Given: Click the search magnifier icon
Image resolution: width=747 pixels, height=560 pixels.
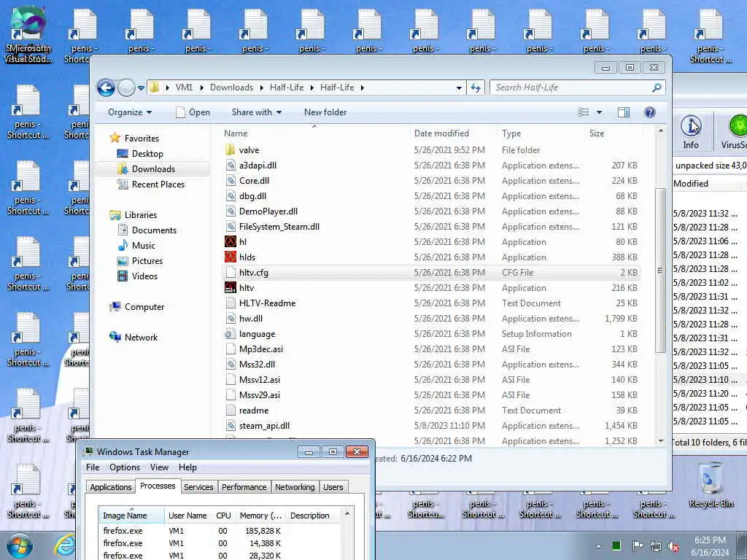Looking at the screenshot, I should tap(657, 87).
